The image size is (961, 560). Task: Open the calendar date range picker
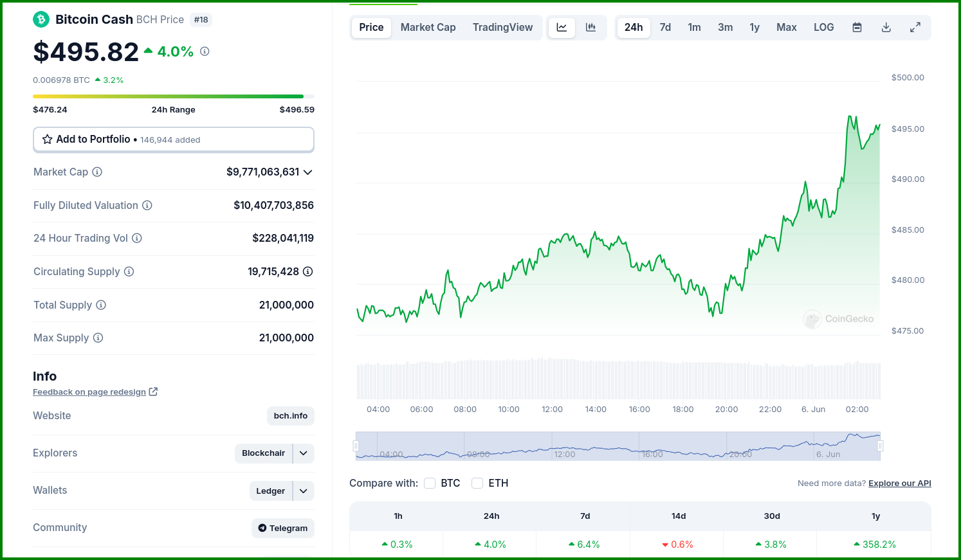857,27
